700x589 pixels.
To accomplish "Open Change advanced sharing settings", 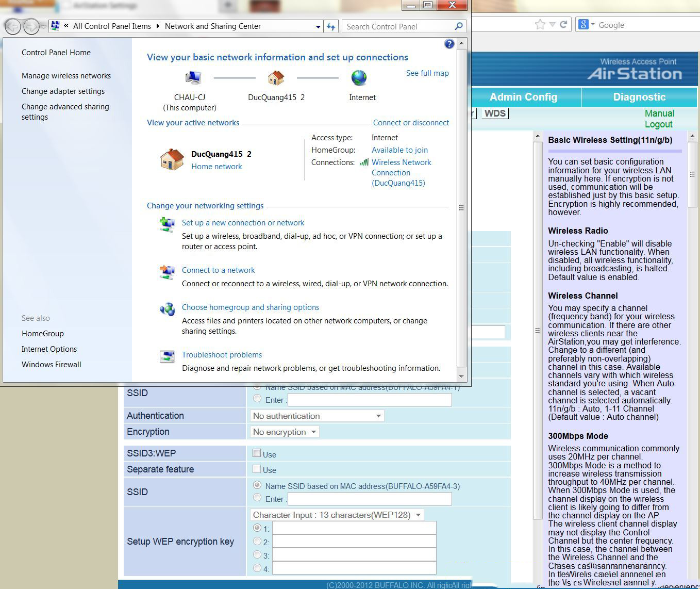I will click(65, 112).
